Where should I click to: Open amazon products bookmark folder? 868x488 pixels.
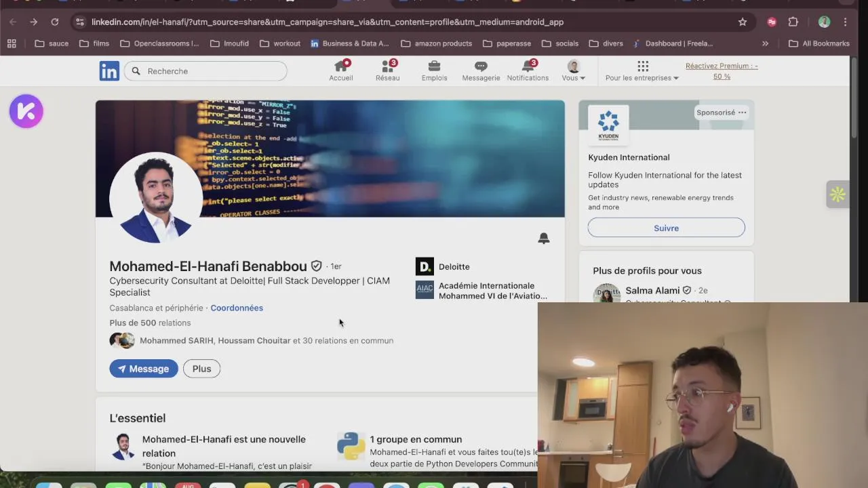(x=437, y=43)
